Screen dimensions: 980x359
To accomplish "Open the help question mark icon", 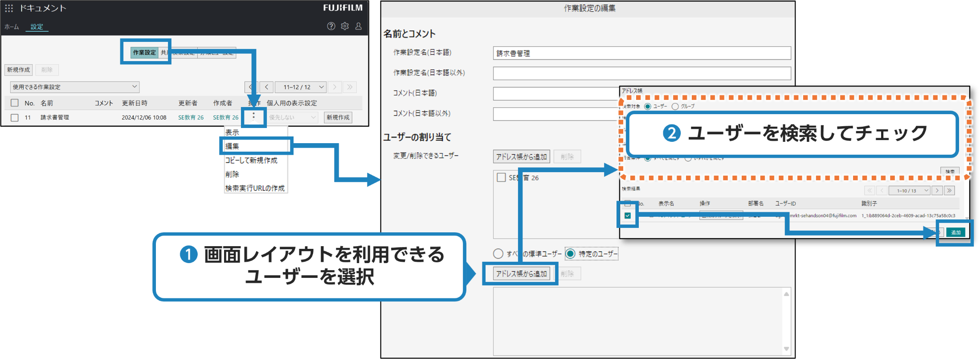I will click(x=331, y=26).
